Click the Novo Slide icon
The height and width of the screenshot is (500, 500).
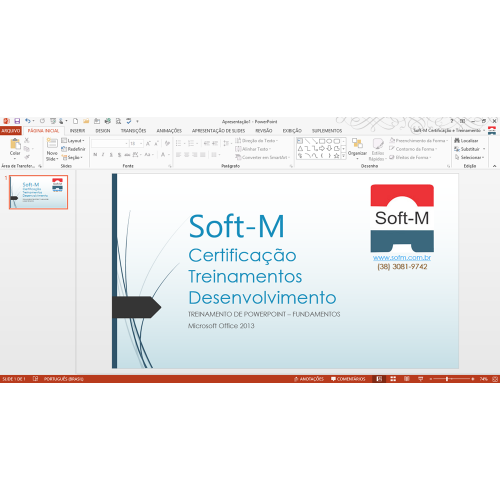(x=52, y=143)
